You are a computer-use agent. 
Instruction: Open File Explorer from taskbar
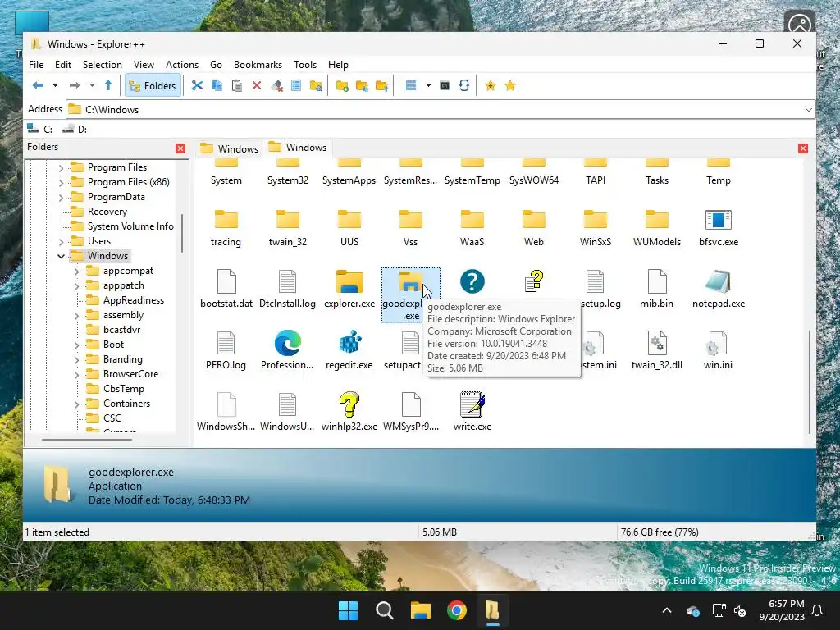[x=421, y=610]
